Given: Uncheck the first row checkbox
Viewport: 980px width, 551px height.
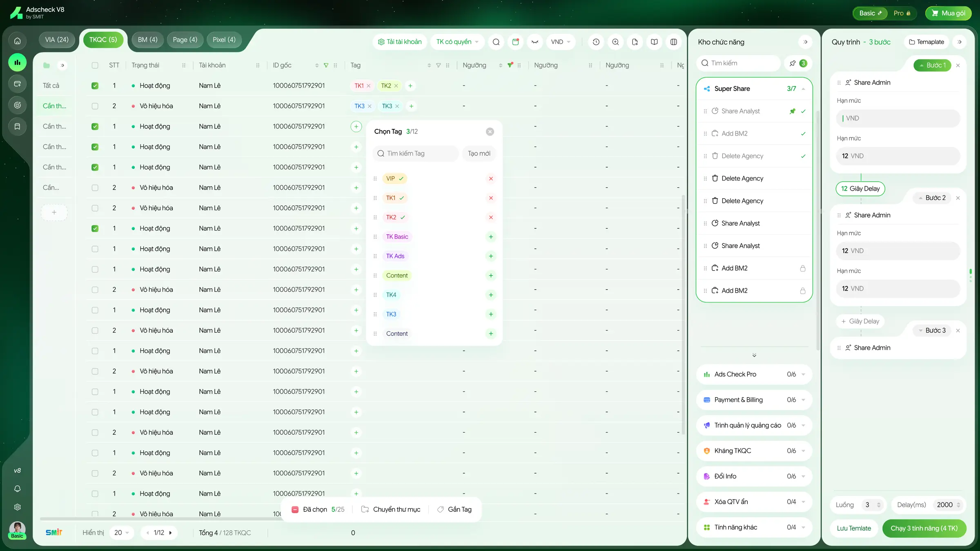Looking at the screenshot, I should 95,86.
